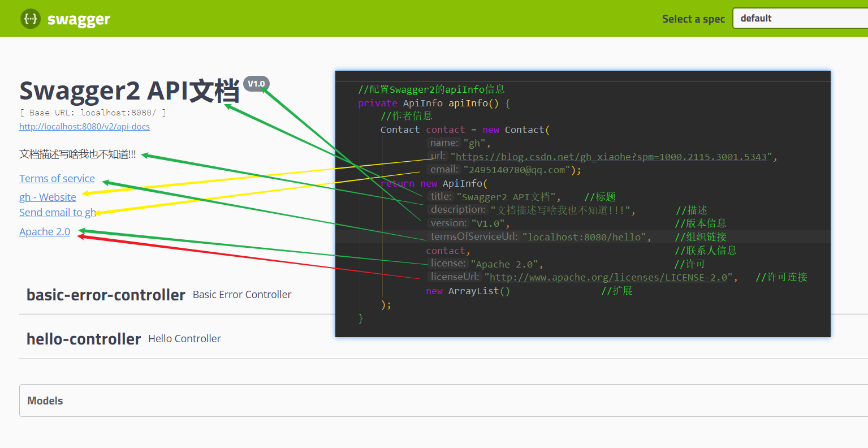868x448 pixels.
Task: Click Send email to gh link
Action: 58,212
